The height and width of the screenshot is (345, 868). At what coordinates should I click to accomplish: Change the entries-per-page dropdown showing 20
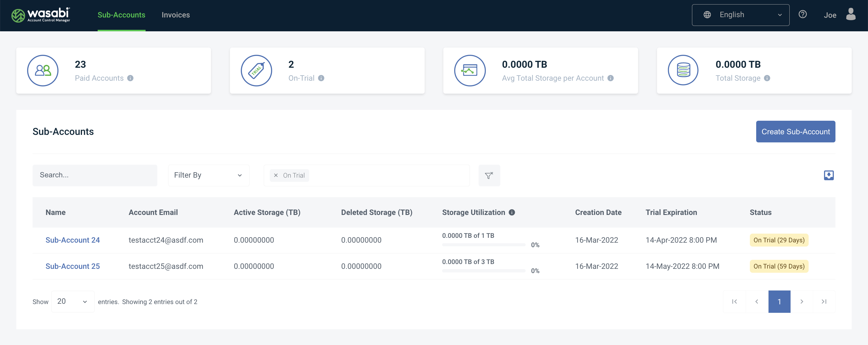[x=73, y=302]
